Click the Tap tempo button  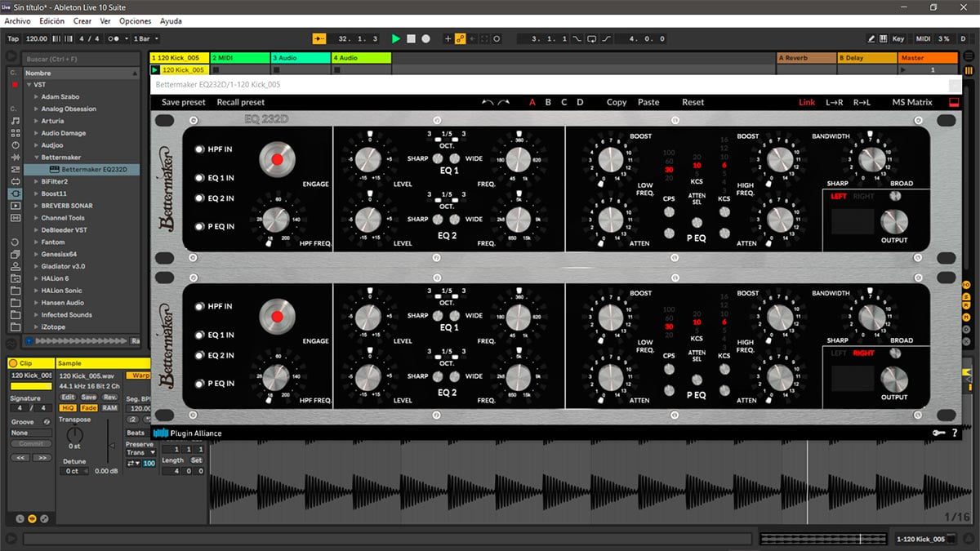click(x=12, y=38)
